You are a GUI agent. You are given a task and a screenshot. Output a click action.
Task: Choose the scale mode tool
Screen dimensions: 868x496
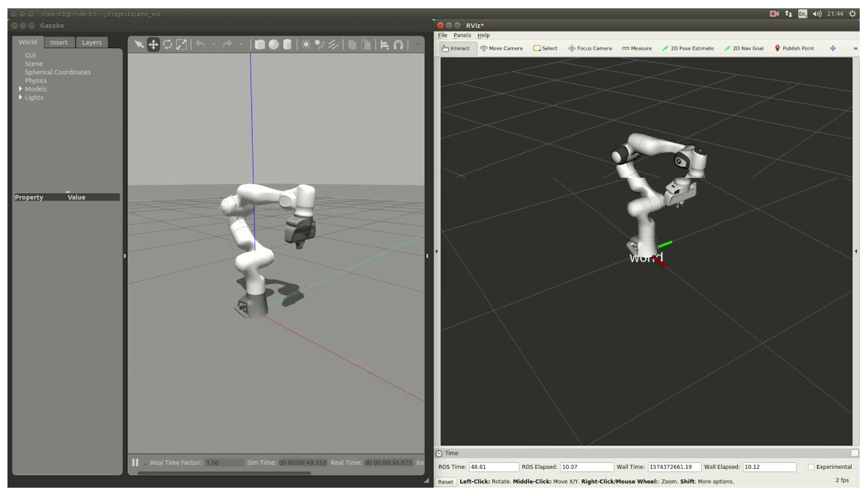coord(181,45)
